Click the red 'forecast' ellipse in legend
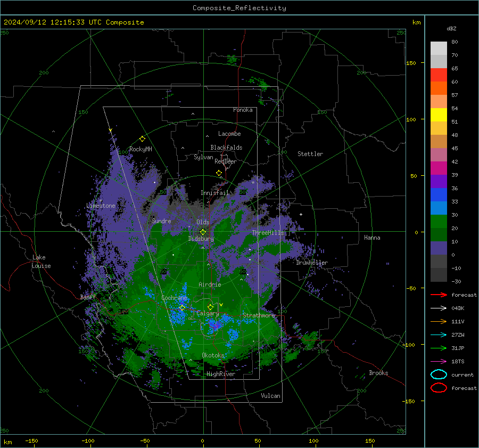 439,388
